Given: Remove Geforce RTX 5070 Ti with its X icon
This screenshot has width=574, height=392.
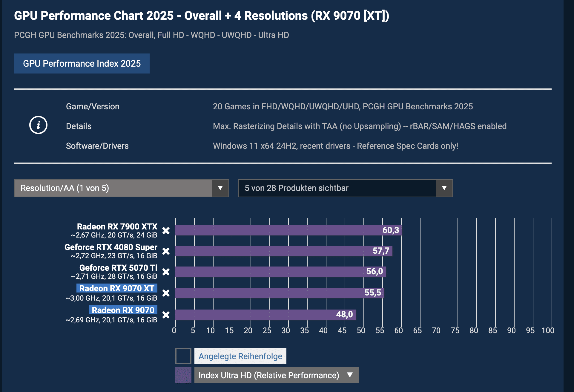Looking at the screenshot, I should tap(166, 272).
